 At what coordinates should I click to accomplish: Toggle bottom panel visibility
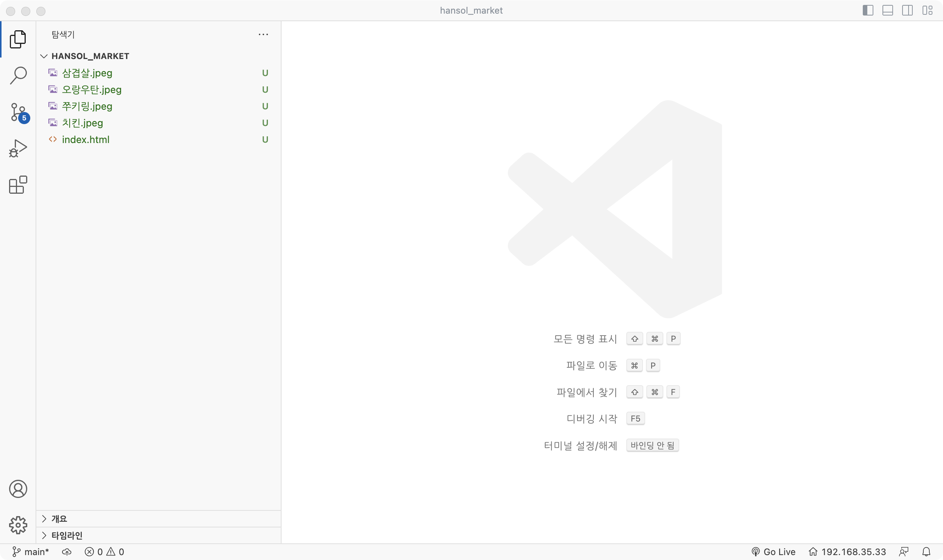click(887, 10)
